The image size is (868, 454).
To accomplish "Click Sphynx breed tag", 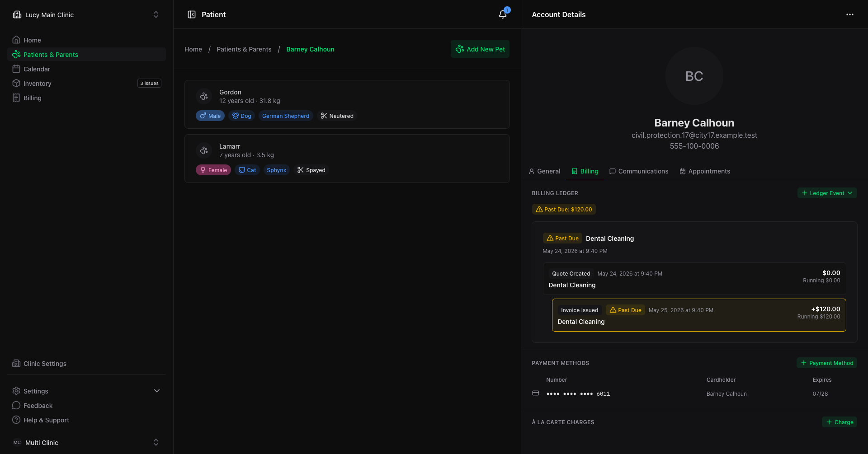I will coord(276,170).
